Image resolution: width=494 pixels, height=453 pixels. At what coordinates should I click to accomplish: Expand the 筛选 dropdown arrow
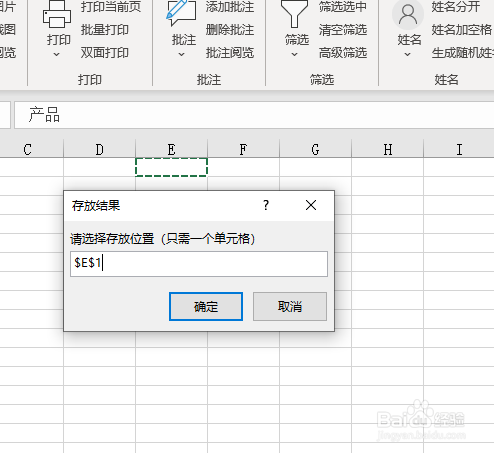294,54
